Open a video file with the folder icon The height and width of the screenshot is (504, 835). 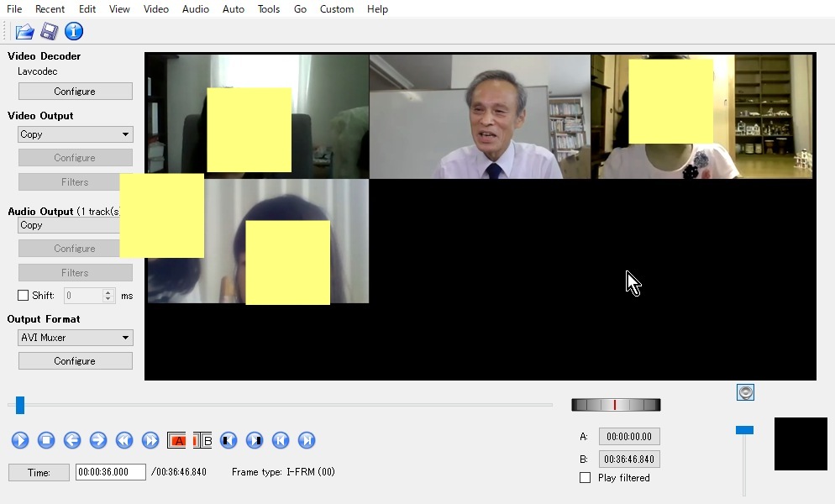24,31
